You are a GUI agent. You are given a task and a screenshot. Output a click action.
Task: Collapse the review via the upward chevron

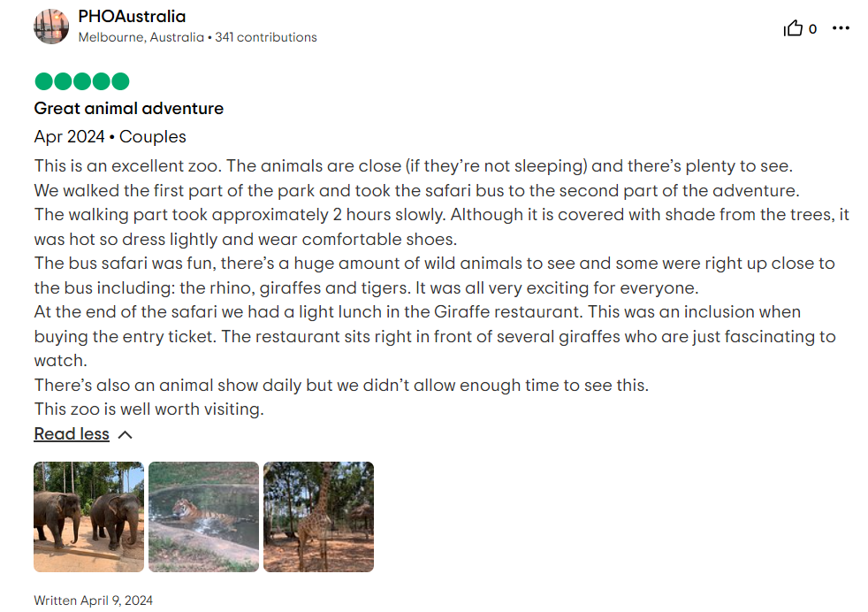tap(124, 433)
